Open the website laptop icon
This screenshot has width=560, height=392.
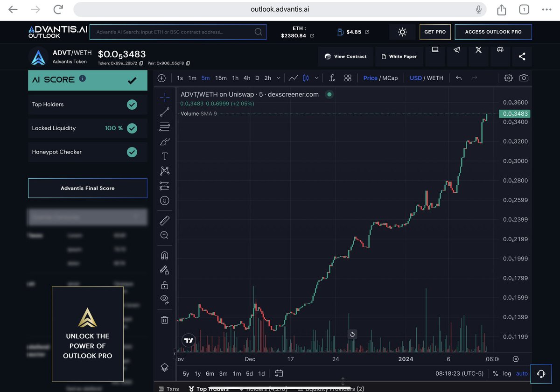435,50
